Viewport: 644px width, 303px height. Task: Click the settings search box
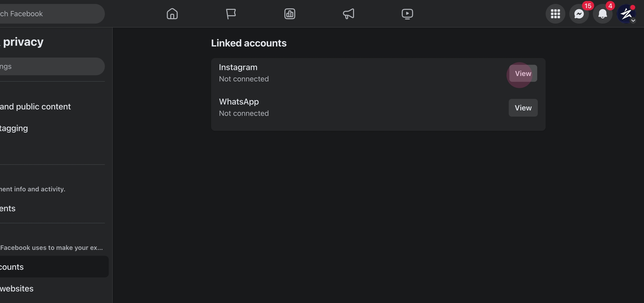tap(50, 67)
